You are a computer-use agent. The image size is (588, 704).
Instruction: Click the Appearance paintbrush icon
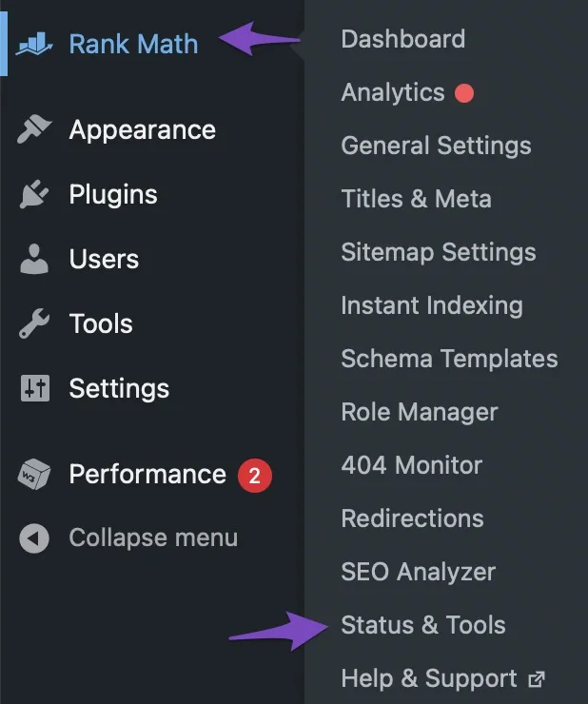pos(34,129)
